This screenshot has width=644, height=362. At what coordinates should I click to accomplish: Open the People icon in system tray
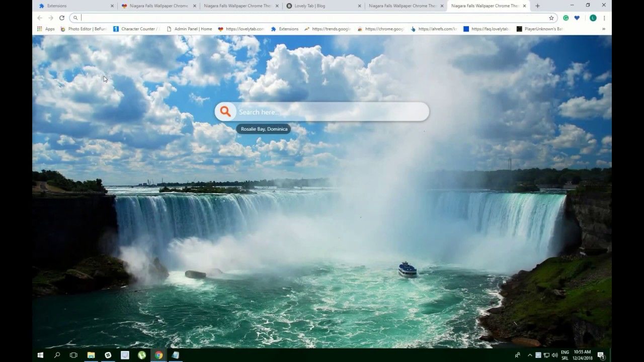click(518, 355)
